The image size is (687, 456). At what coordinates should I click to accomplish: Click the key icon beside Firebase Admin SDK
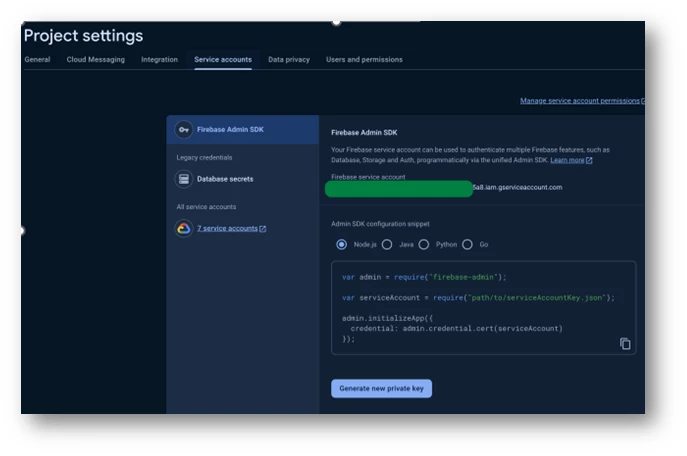(184, 130)
